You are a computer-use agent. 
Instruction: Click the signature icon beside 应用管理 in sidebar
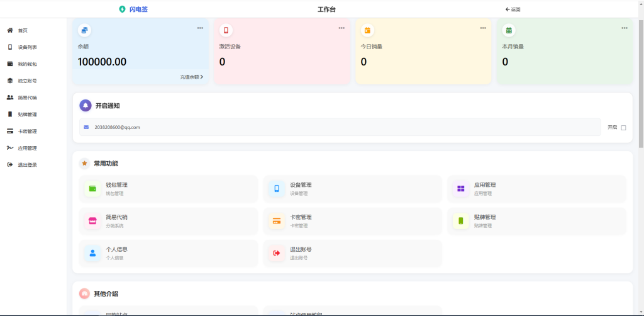[10, 148]
